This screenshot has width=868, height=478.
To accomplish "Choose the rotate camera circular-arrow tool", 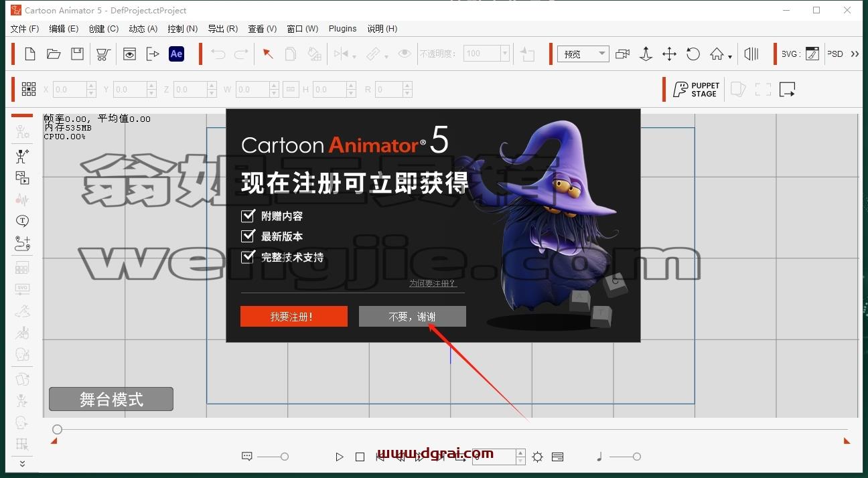I will coord(693,54).
